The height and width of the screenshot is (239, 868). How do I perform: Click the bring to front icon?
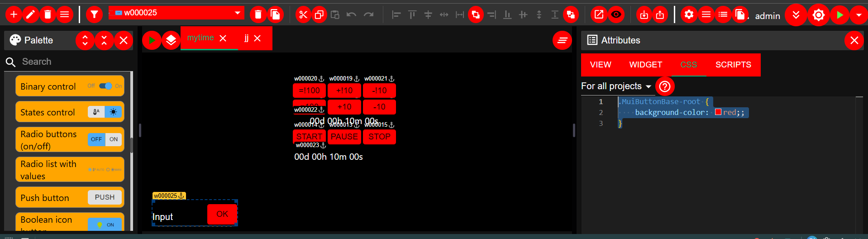[x=476, y=14]
